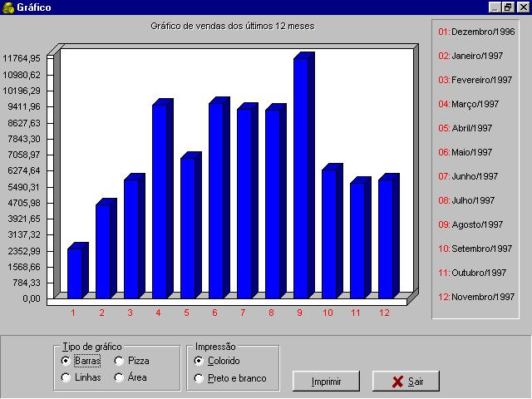Image resolution: width=532 pixels, height=399 pixels.
Task: Click legend entry 12: Novembro/1997
Action: [476, 297]
